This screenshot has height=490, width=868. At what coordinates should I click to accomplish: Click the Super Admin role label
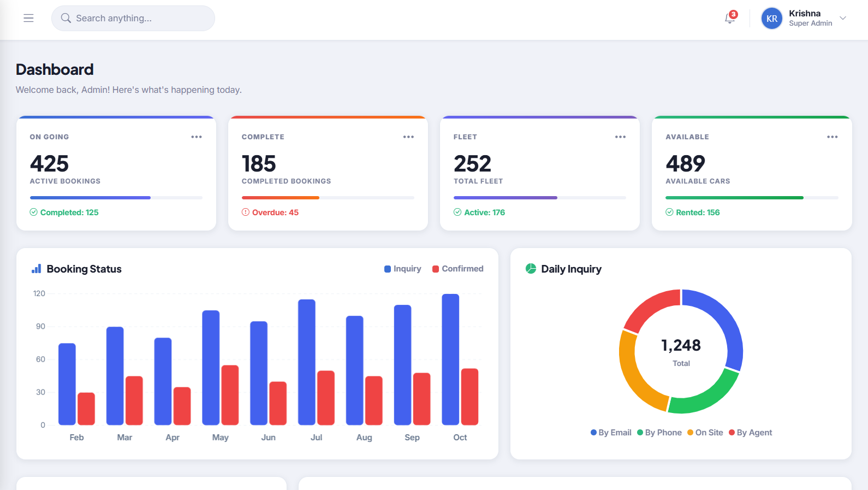[x=811, y=23]
